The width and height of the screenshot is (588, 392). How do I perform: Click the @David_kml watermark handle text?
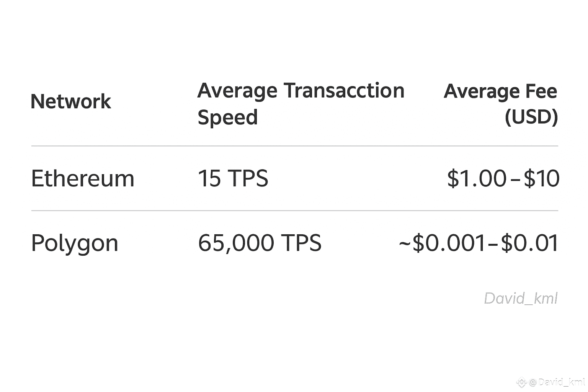[x=557, y=382]
